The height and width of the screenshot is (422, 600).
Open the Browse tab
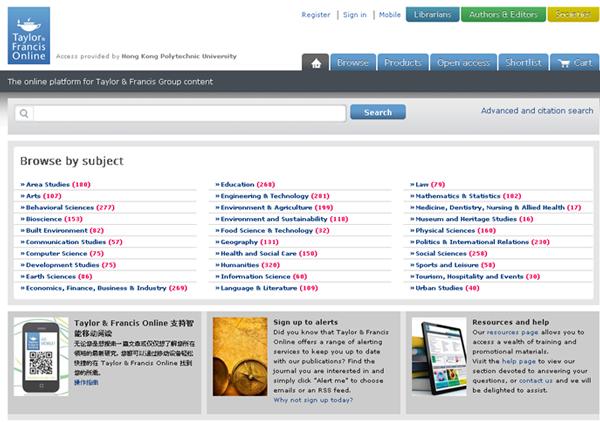tap(353, 63)
